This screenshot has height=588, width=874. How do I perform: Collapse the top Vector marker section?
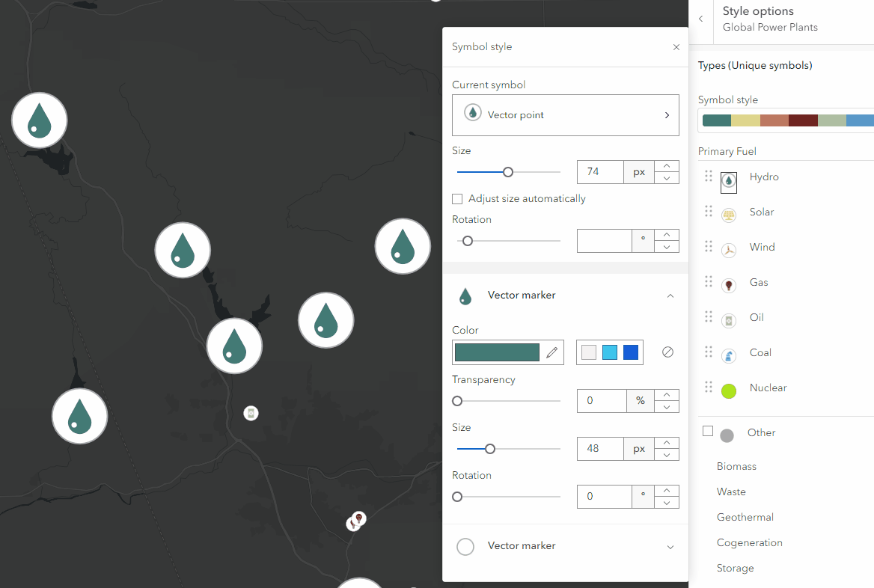(670, 295)
